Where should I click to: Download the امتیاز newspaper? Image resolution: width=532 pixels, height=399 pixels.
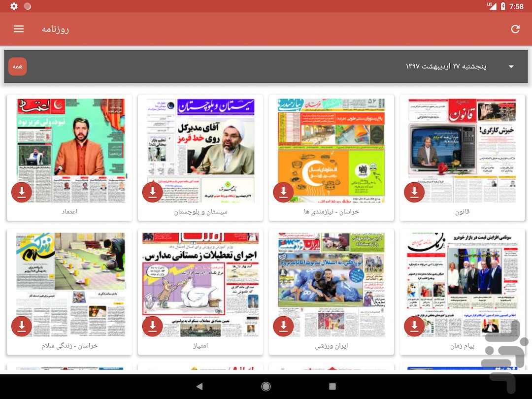153,326
